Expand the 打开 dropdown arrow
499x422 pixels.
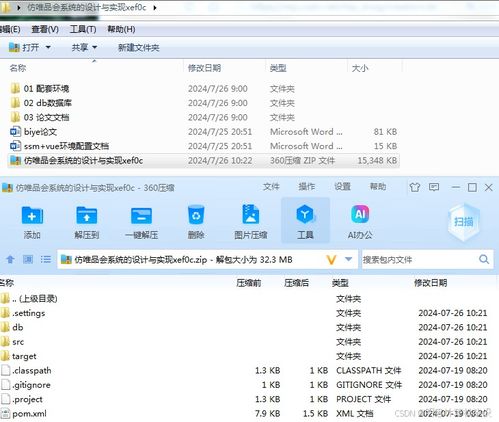click(48, 47)
